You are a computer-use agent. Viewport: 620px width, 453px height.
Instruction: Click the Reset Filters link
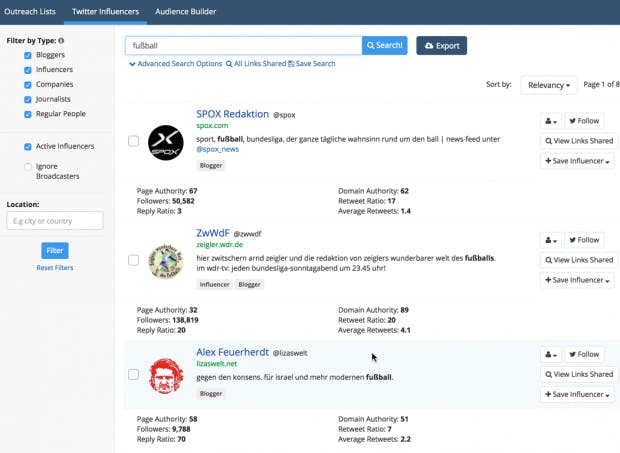point(55,268)
